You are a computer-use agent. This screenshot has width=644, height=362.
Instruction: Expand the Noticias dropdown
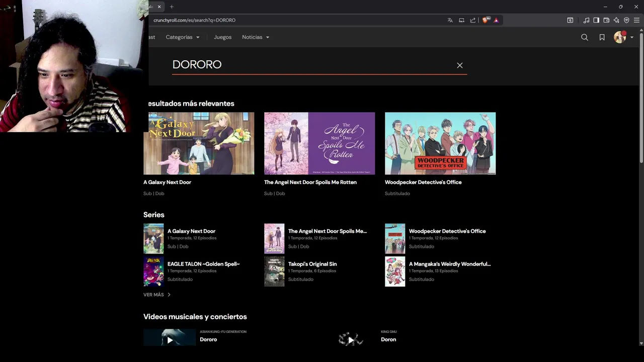256,37
